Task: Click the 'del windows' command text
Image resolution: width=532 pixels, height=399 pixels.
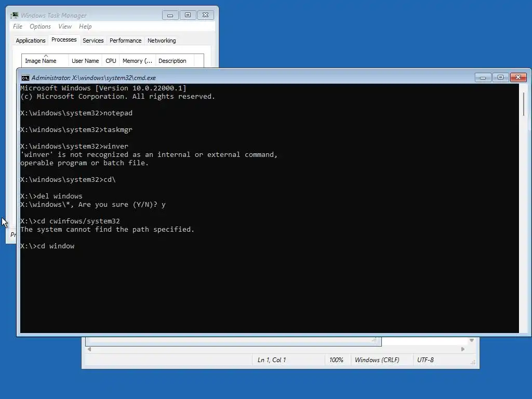Action: point(59,196)
